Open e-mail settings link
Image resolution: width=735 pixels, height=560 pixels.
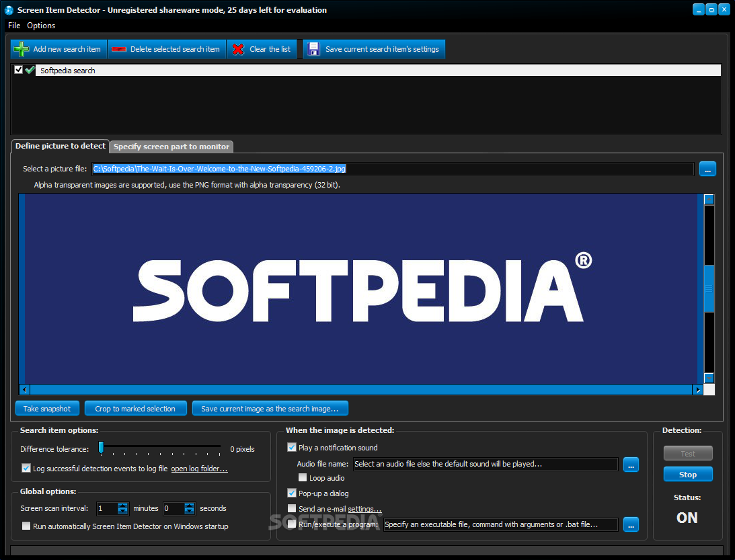[x=364, y=509]
